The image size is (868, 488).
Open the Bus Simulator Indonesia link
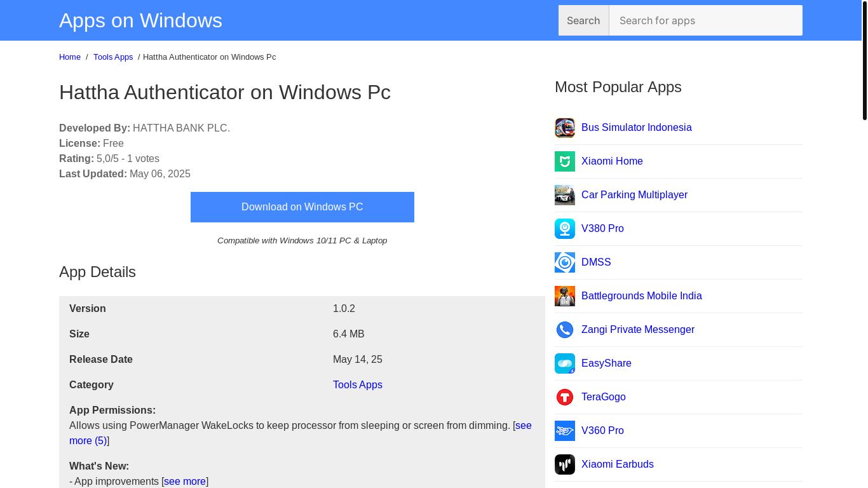click(636, 128)
